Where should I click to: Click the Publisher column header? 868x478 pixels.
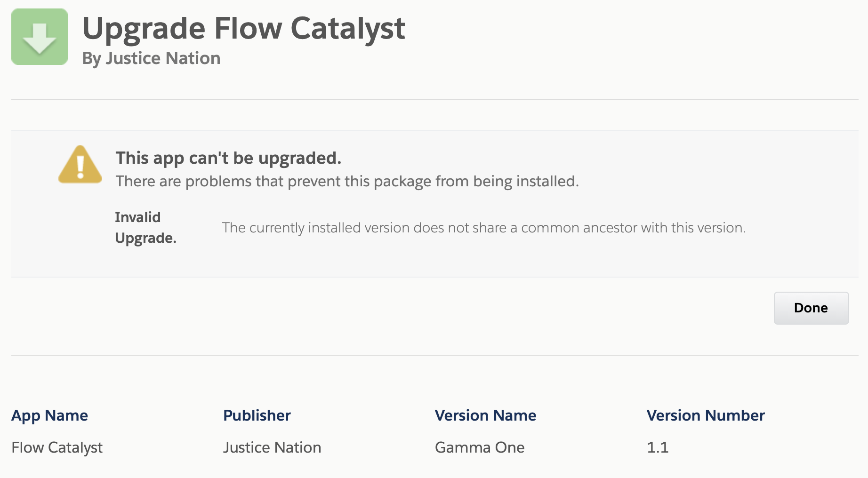(257, 415)
